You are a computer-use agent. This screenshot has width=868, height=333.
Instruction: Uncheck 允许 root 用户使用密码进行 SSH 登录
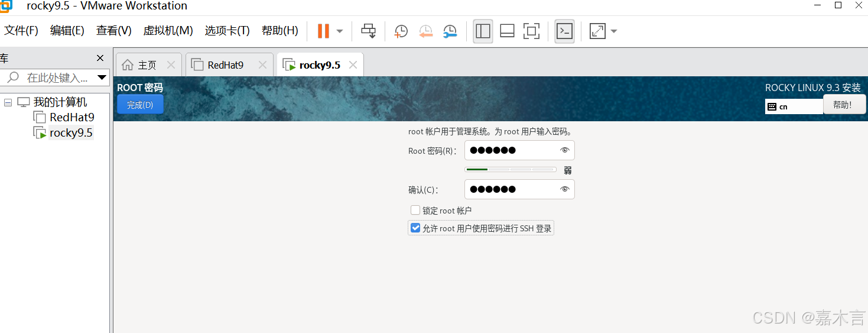[415, 228]
